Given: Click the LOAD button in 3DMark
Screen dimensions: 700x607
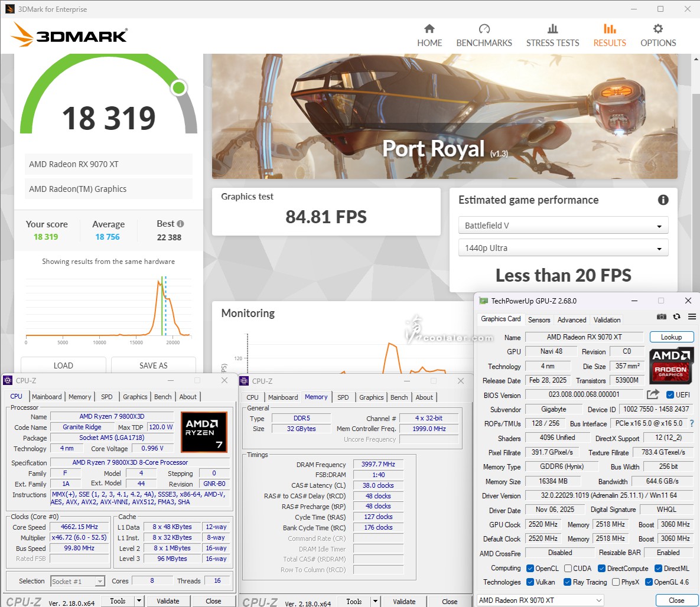Looking at the screenshot, I should [63, 365].
